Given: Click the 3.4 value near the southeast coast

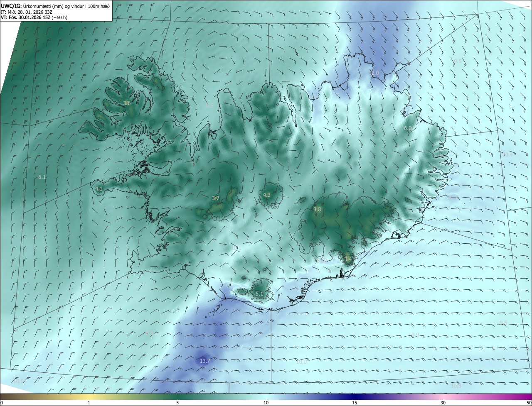Looking at the screenshot, I should tap(347, 259).
